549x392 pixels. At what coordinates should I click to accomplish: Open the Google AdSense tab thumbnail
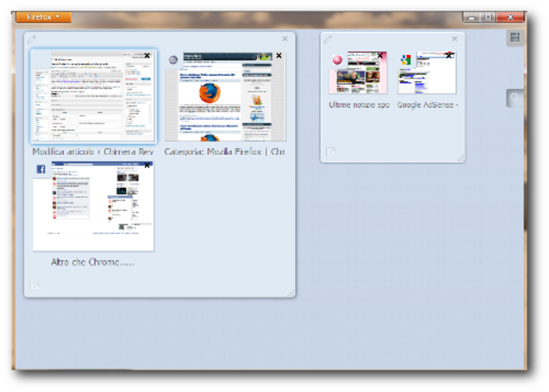pyautogui.click(x=427, y=72)
